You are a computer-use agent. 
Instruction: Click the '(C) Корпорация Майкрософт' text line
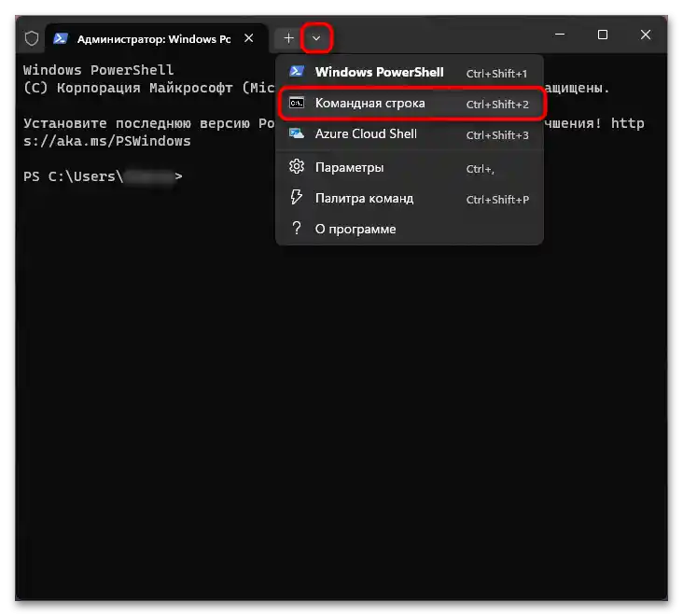[149, 88]
